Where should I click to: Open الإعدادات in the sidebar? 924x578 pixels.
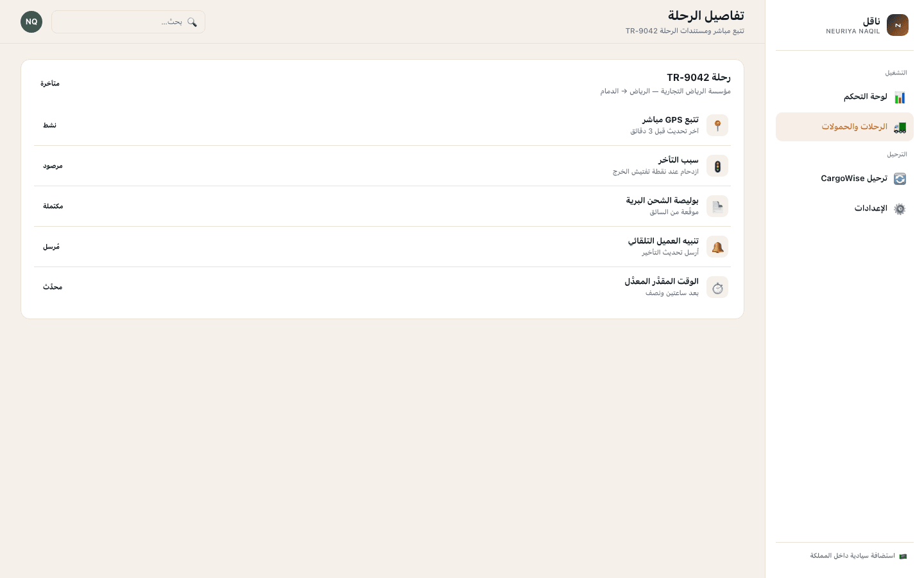[x=844, y=209]
